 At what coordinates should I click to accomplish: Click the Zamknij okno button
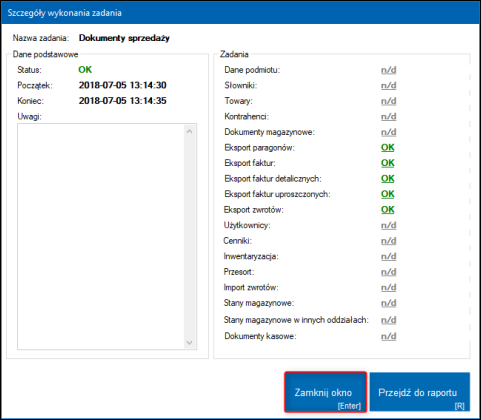325,392
